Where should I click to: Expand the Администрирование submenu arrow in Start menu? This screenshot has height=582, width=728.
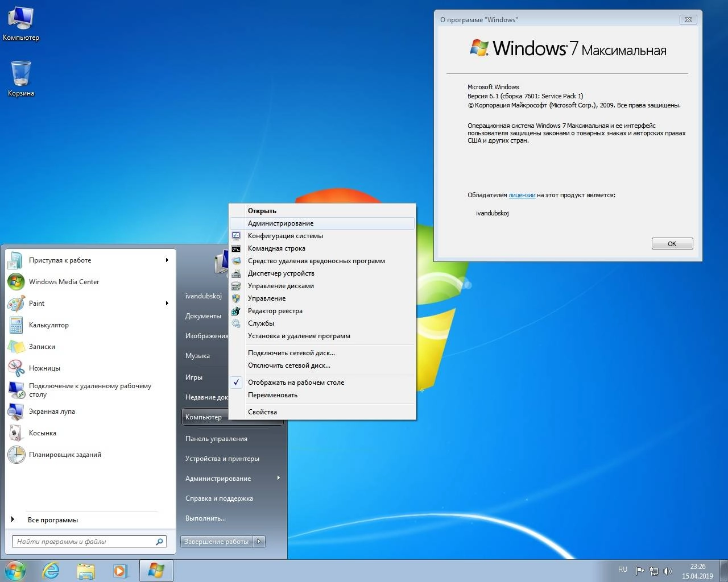[279, 478]
